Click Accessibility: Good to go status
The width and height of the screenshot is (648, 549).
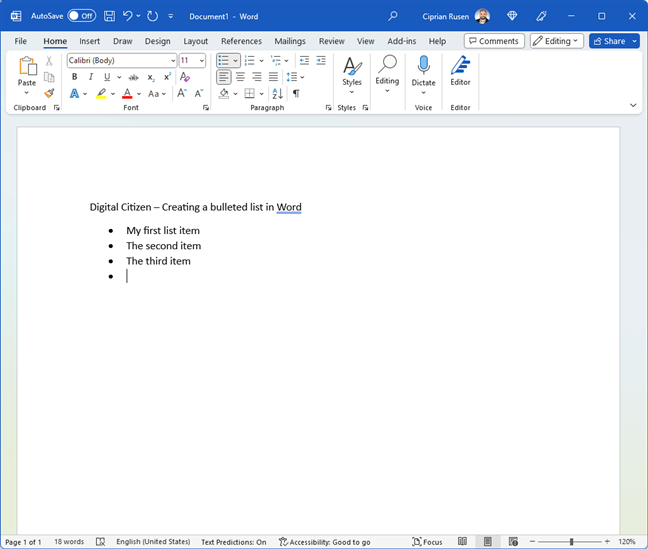coord(325,542)
